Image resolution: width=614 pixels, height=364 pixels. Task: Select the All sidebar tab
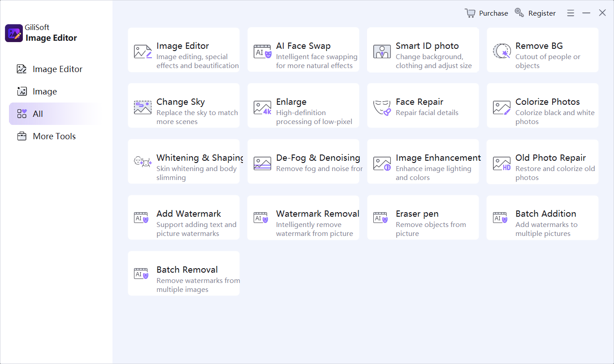pyautogui.click(x=54, y=114)
